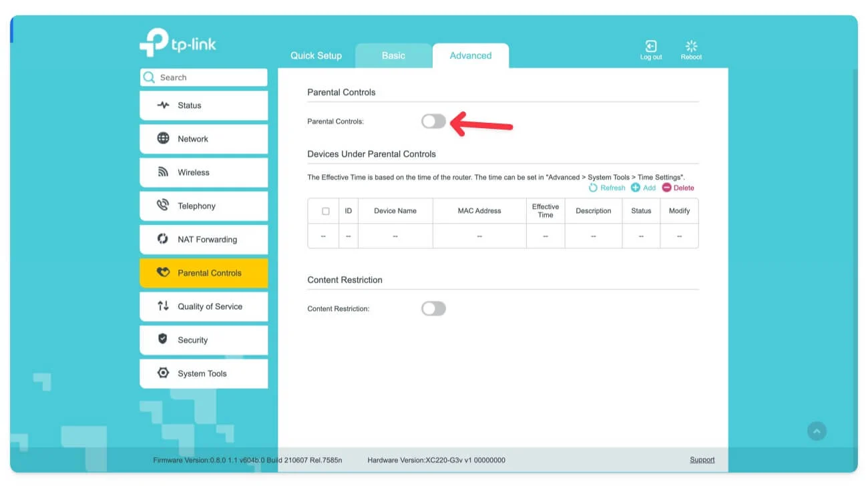The width and height of the screenshot is (868, 488).
Task: Open NAT Forwarding menu item
Action: coord(204,239)
